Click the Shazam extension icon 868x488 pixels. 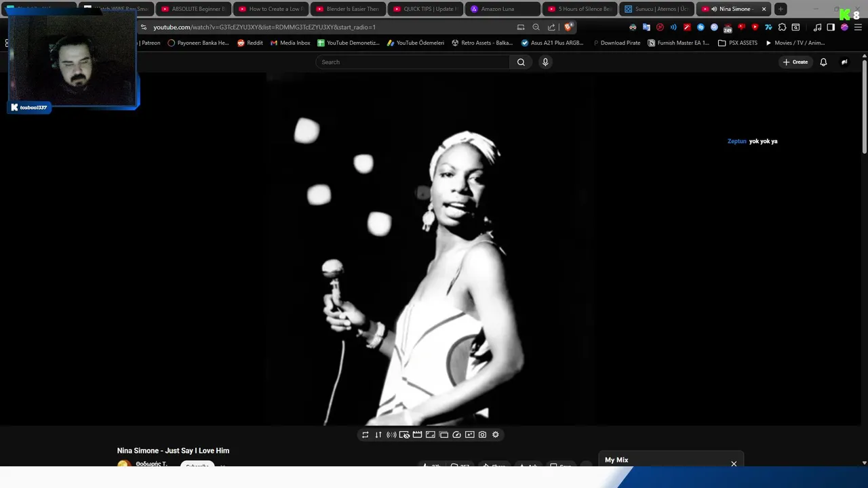[x=701, y=27]
